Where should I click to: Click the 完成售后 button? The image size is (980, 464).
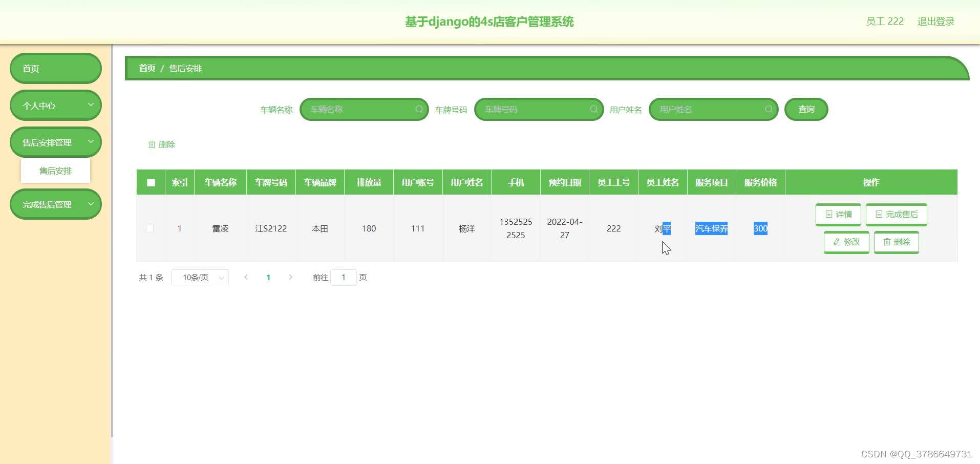tap(896, 215)
